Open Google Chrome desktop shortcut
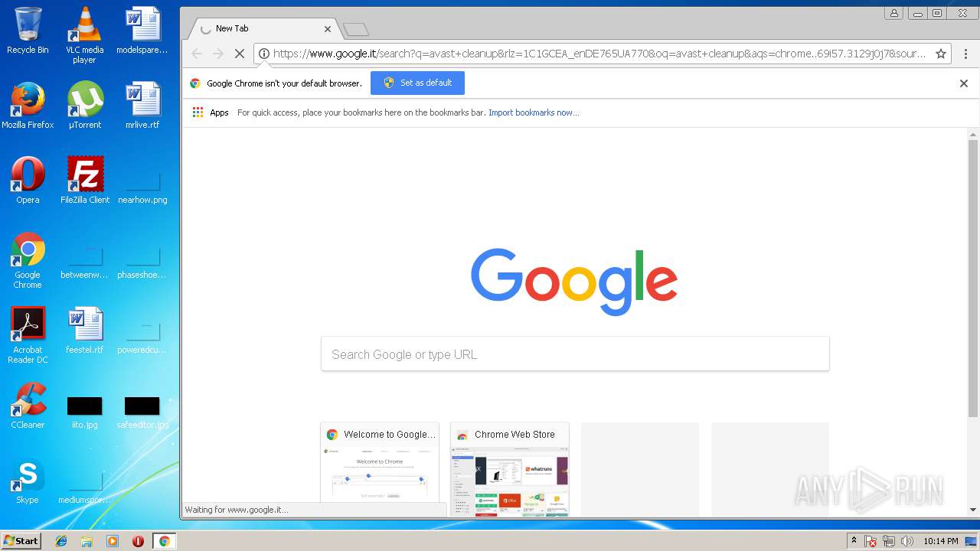 point(28,260)
